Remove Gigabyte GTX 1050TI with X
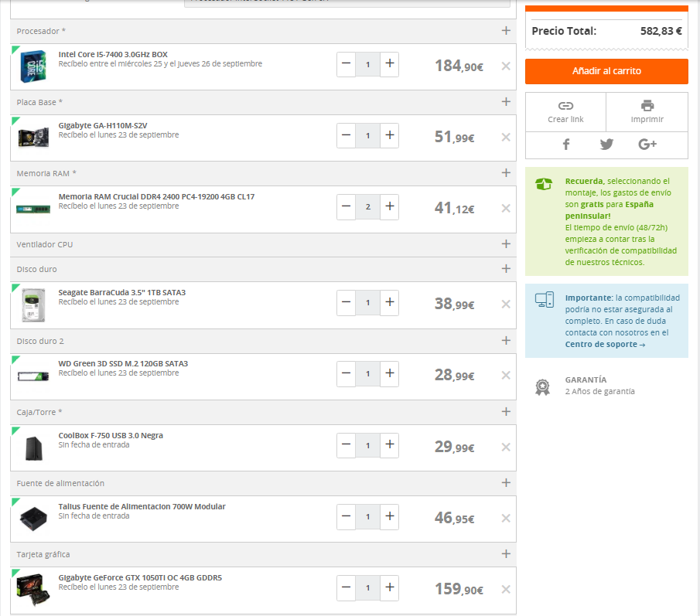700x616 pixels. 506,589
